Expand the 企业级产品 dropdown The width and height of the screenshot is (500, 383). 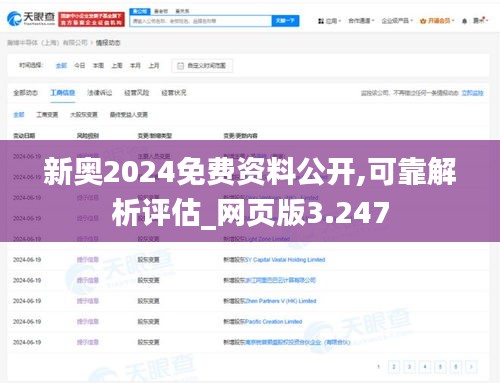397,21
